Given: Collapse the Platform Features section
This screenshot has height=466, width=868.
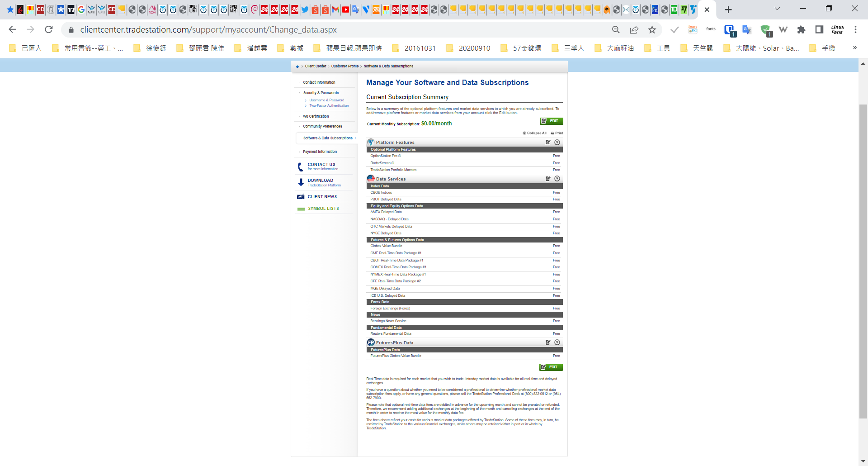Looking at the screenshot, I should tap(557, 142).
